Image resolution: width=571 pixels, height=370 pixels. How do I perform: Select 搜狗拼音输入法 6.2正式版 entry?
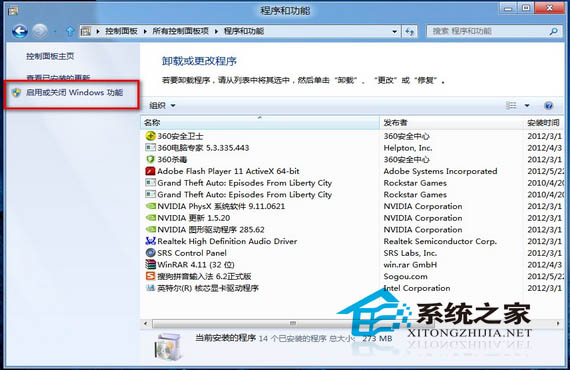tap(204, 276)
